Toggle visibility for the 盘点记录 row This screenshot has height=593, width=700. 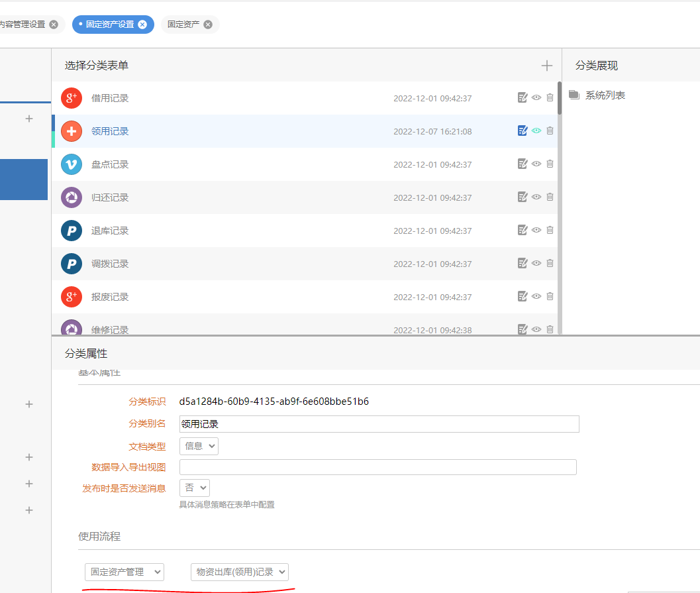point(536,164)
